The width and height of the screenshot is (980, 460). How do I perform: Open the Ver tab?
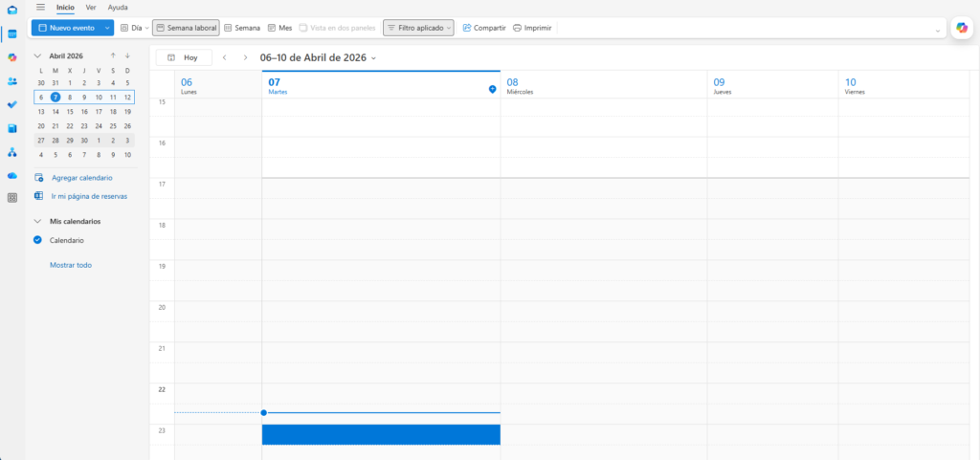[x=91, y=7]
